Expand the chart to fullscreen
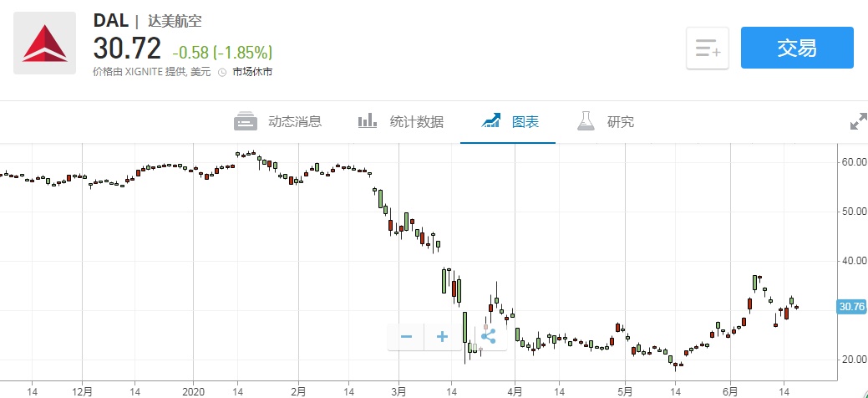The width and height of the screenshot is (868, 398). pyautogui.click(x=858, y=122)
